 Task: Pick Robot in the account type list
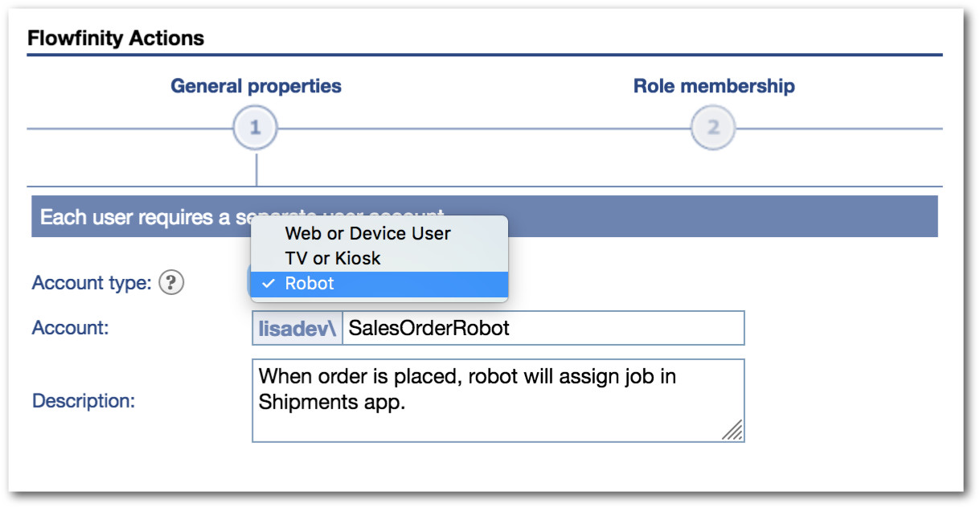(x=310, y=284)
